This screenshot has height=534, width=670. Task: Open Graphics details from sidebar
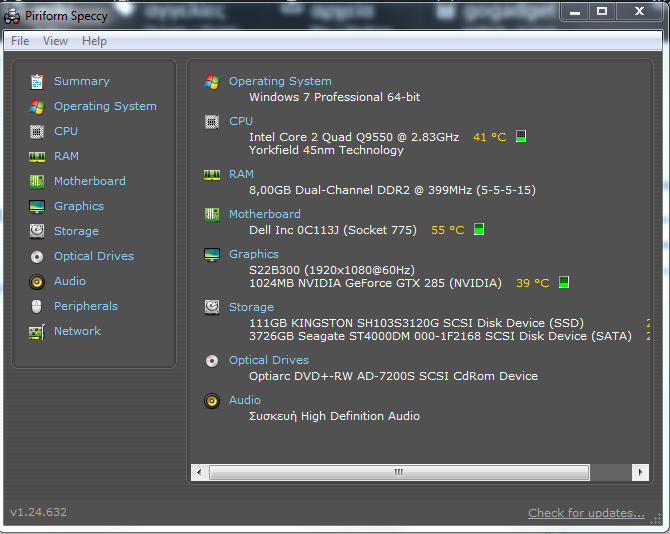pos(79,206)
